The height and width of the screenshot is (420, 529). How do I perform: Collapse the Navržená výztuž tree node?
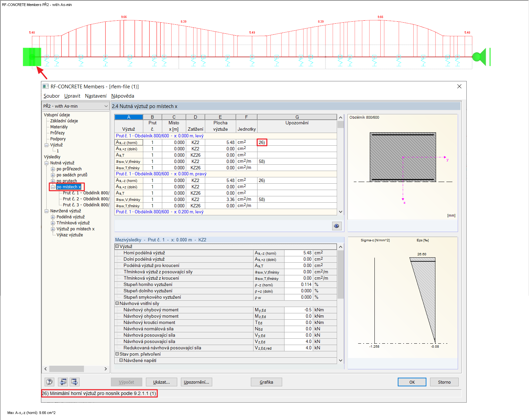tap(46, 211)
